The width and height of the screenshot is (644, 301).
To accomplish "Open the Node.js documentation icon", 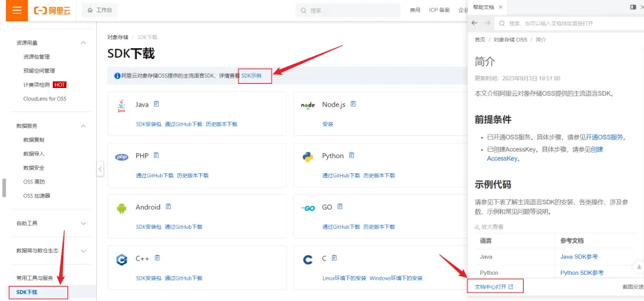I will pos(353,104).
